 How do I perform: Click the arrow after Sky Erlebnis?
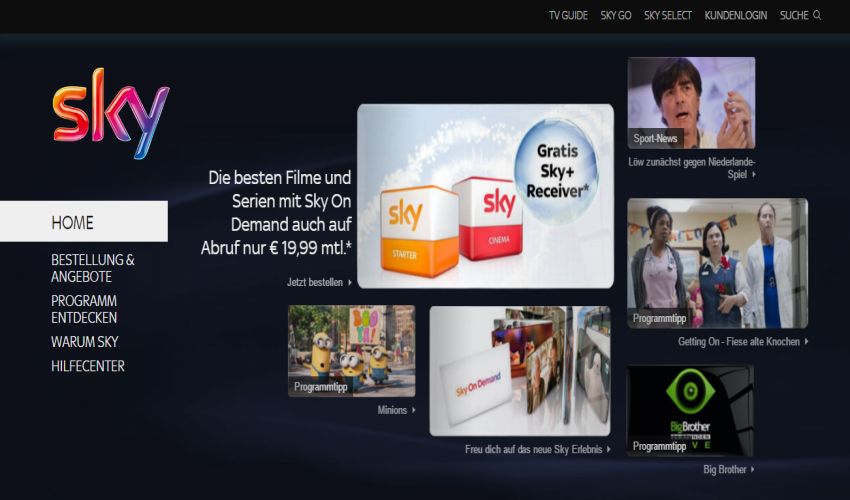pos(609,449)
